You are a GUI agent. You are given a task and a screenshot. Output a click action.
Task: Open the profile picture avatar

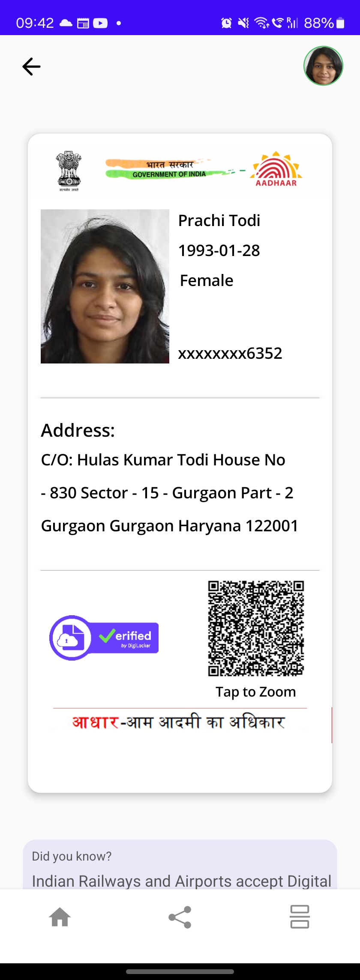click(323, 66)
